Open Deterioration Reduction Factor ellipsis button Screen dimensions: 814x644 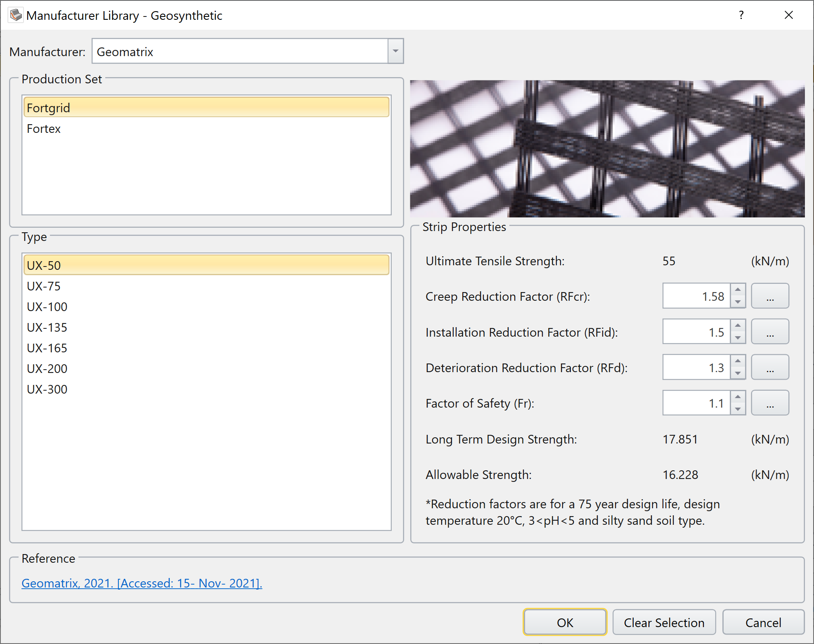770,367
